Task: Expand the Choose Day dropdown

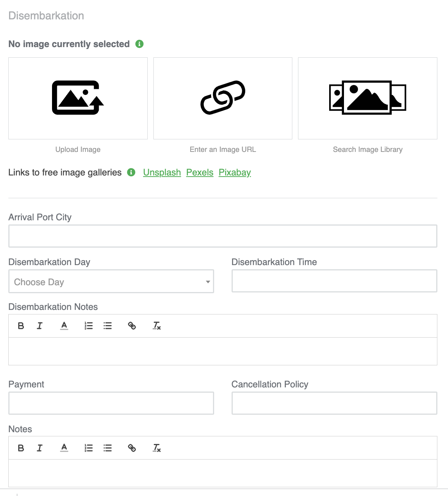Action: pyautogui.click(x=111, y=281)
